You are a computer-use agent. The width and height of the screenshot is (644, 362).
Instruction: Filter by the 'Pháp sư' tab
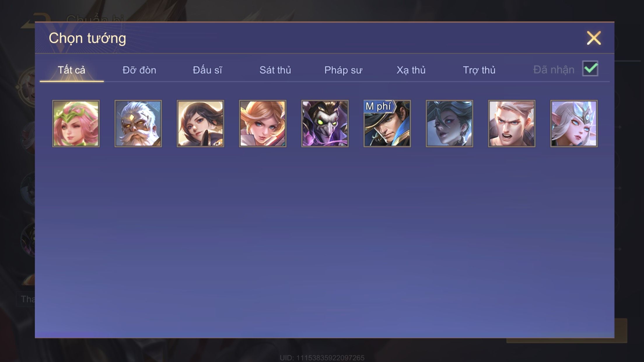click(x=343, y=70)
